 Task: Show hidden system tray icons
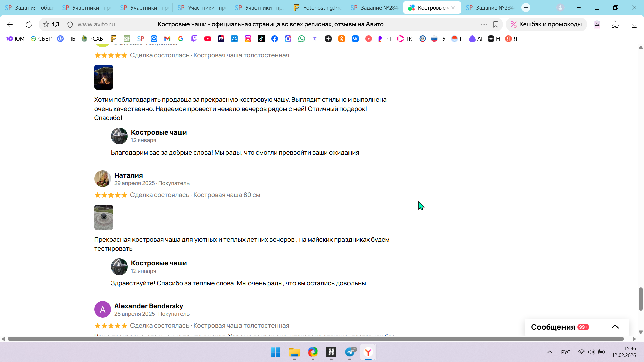pyautogui.click(x=550, y=352)
